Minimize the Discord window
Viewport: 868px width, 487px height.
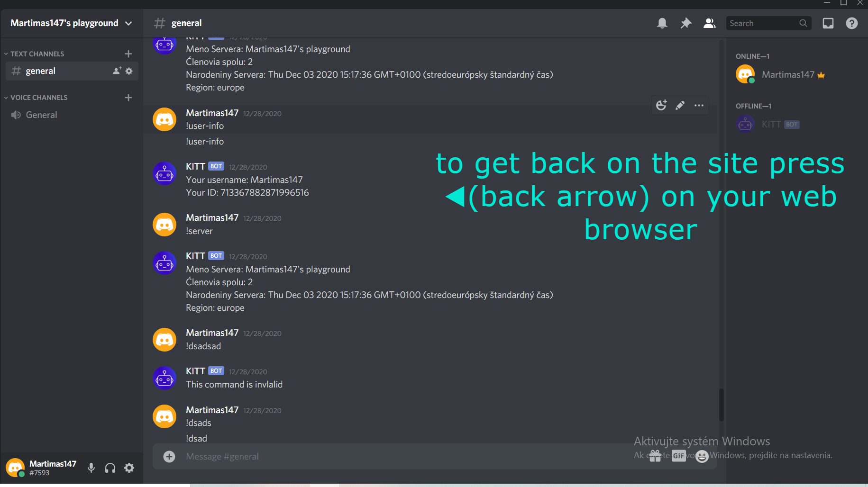click(x=827, y=3)
